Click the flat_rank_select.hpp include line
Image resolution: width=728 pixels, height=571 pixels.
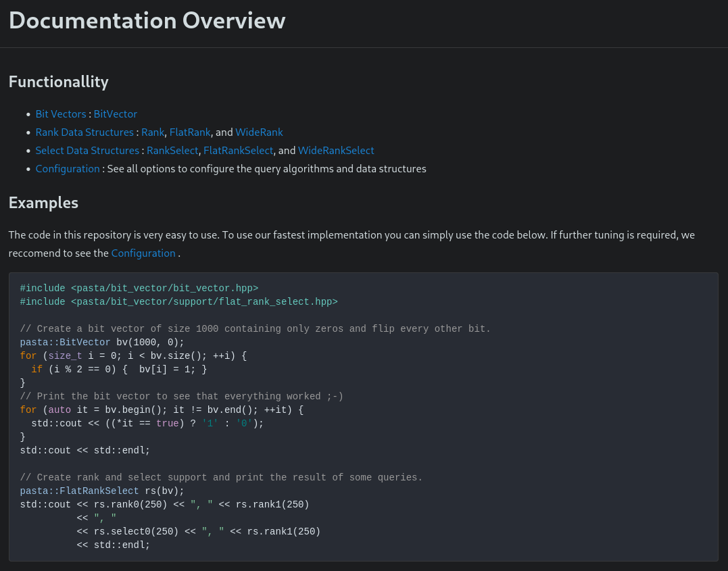(x=178, y=302)
